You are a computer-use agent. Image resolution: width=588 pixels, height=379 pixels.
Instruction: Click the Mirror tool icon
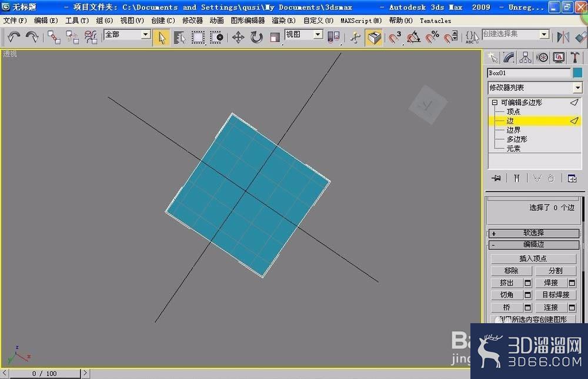pos(563,37)
